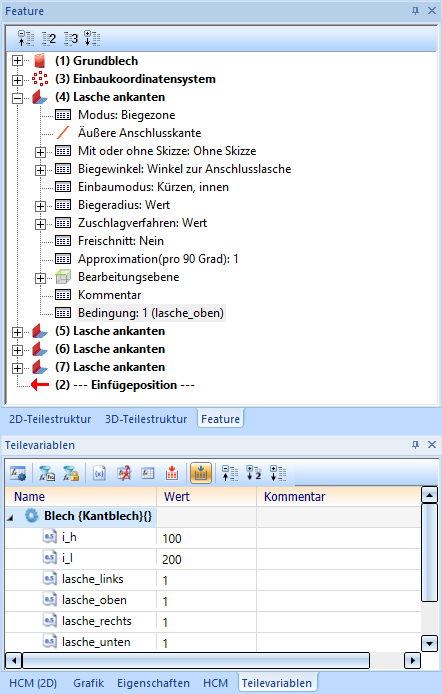Open variable settings icon in Teilevariablen toolbar
Image resolution: width=442 pixels, height=694 pixels.
(x=18, y=474)
